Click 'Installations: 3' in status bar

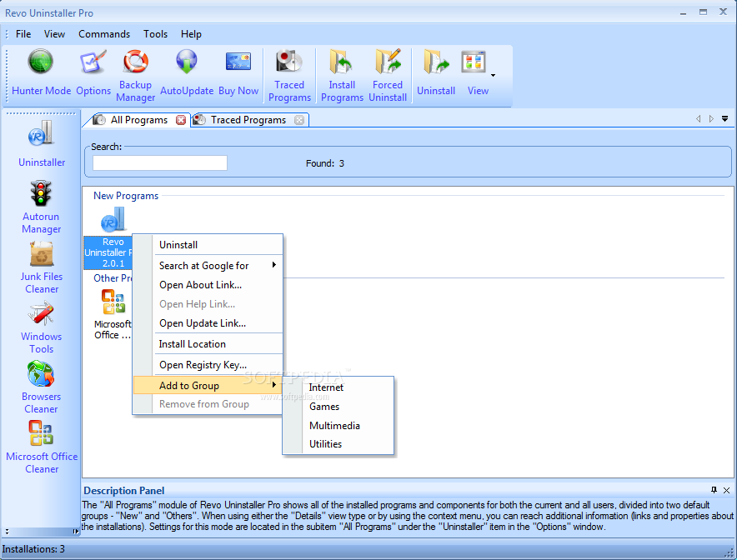33,548
